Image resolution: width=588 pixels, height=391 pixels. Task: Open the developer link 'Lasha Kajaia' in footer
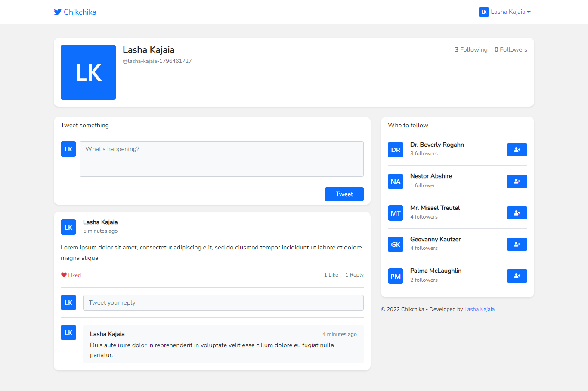coord(480,309)
